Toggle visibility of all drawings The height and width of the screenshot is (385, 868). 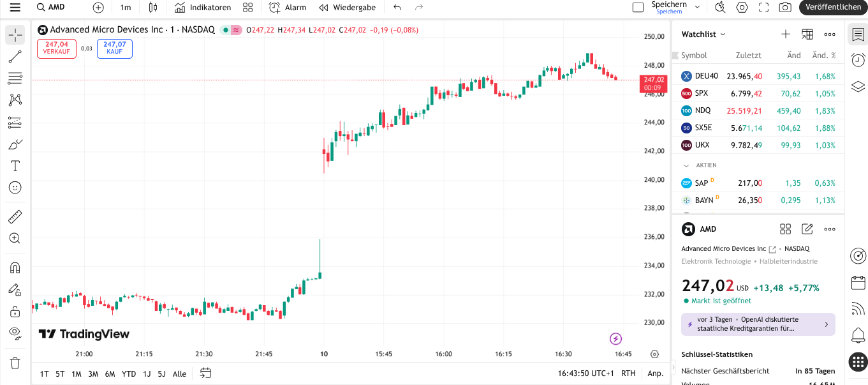tap(14, 333)
